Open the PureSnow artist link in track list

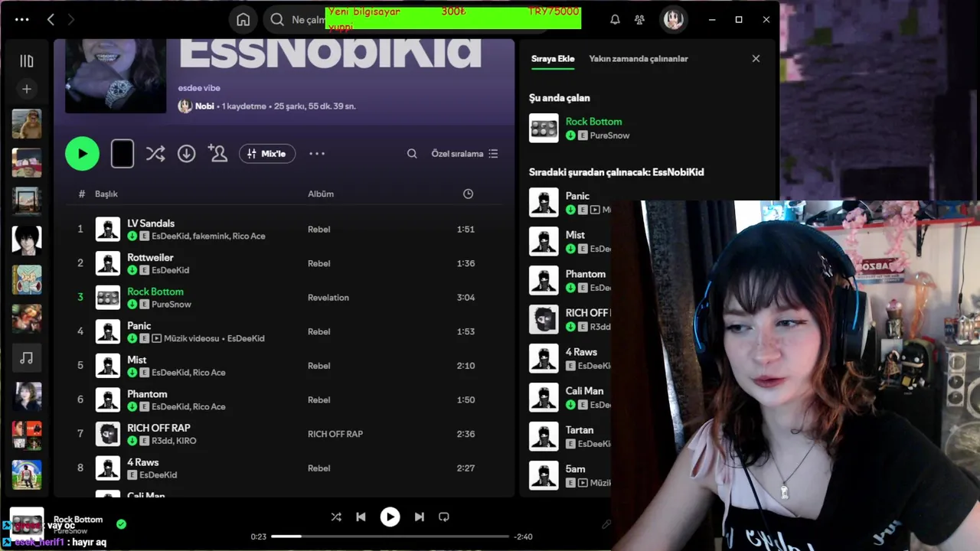[171, 305]
